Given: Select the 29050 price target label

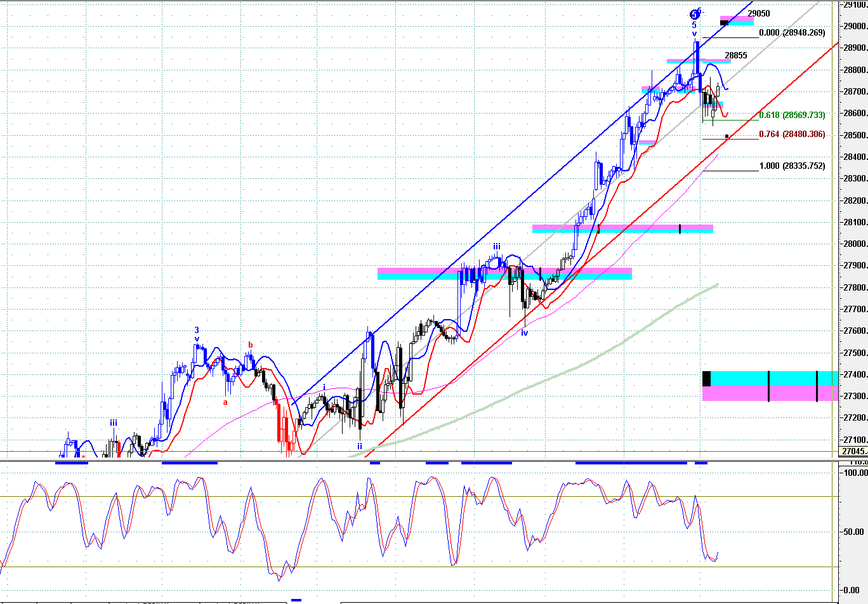Looking at the screenshot, I should click(x=758, y=13).
